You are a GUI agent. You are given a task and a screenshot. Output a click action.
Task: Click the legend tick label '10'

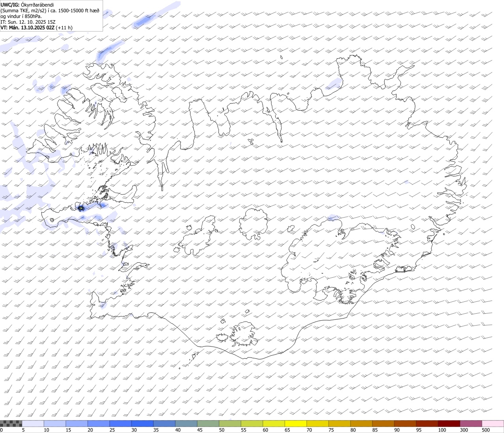(x=46, y=430)
